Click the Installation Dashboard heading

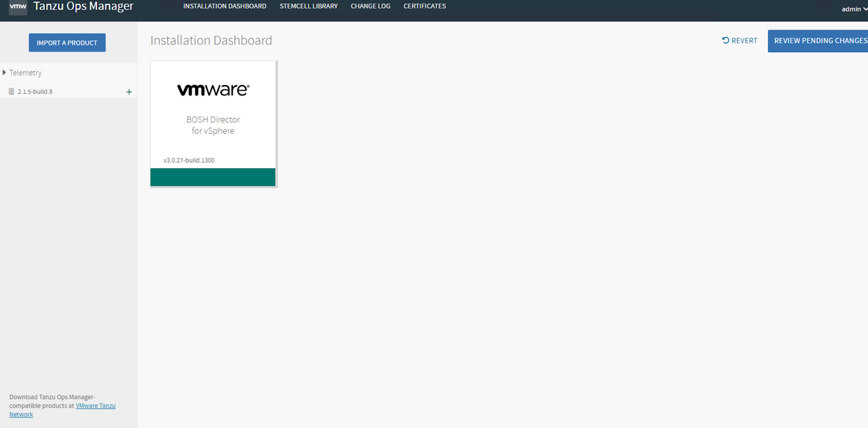click(211, 41)
